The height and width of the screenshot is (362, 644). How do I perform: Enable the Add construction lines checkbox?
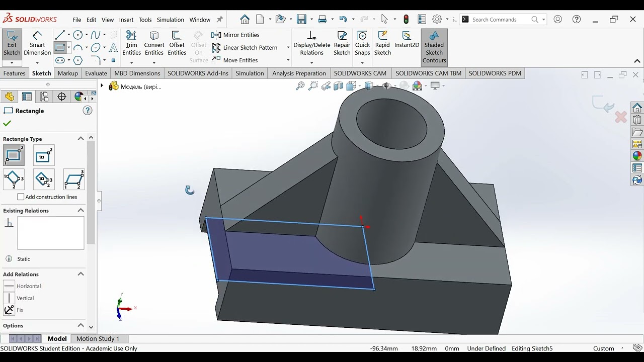coord(21,197)
